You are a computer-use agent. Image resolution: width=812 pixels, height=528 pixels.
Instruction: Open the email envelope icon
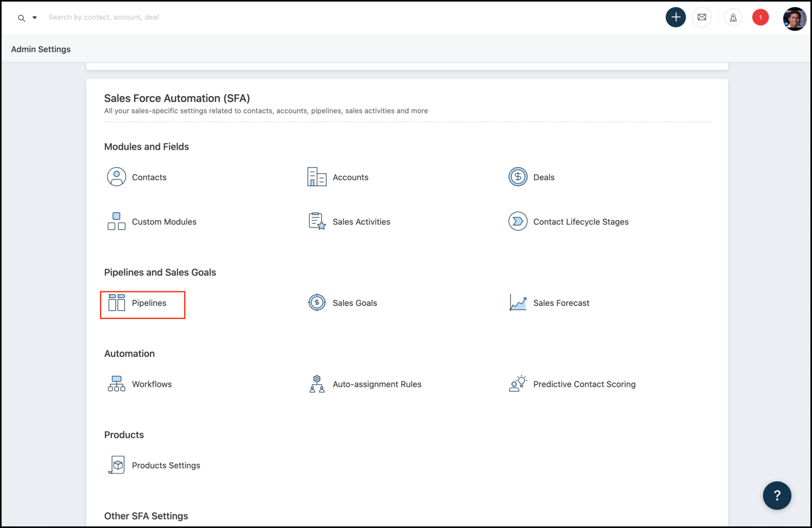(x=702, y=17)
